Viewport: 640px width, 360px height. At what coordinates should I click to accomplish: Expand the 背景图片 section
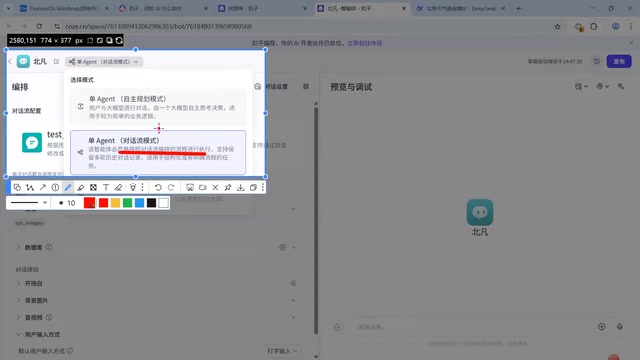pos(18,300)
